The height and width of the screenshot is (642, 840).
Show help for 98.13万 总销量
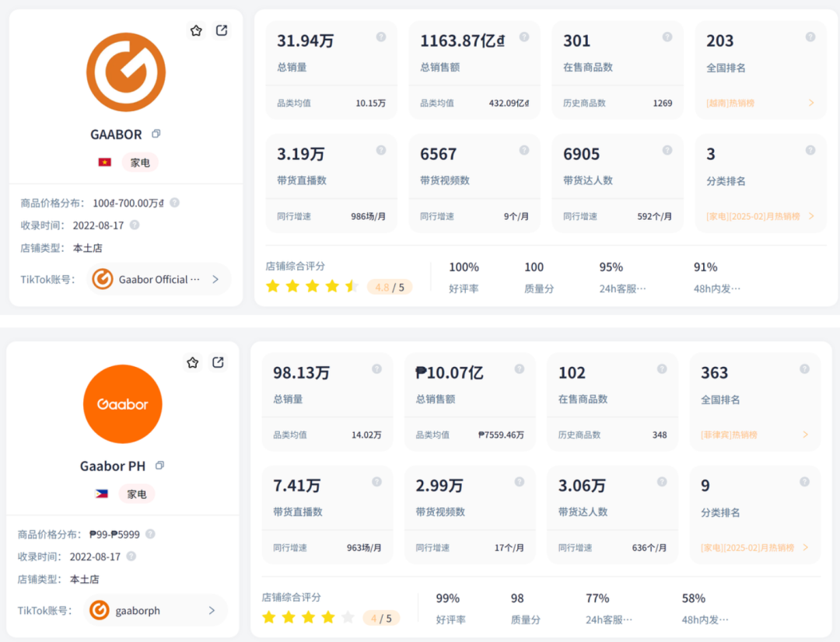click(377, 369)
